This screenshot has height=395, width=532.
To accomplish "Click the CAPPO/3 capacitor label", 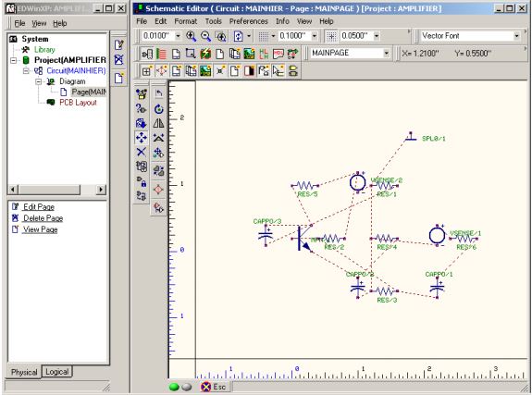I will (x=267, y=221).
